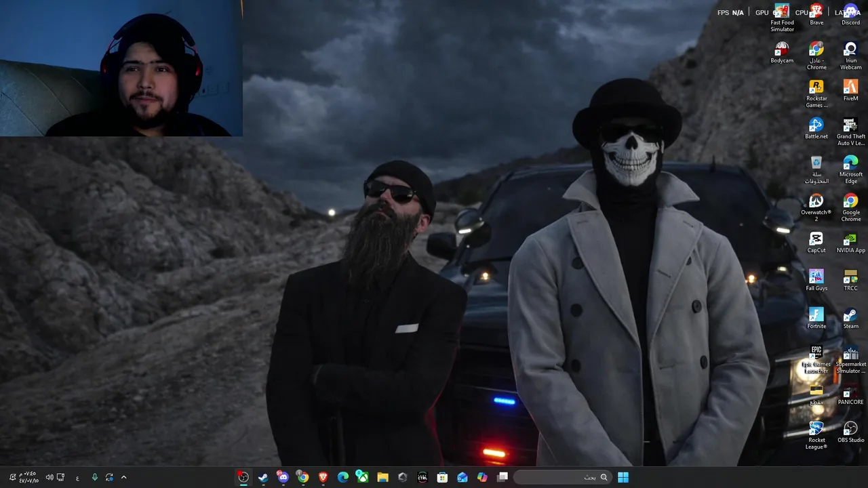
Task: Open the Brave desktop shortcut
Action: [816, 15]
